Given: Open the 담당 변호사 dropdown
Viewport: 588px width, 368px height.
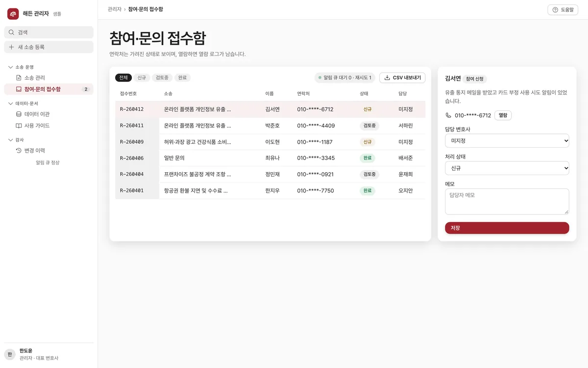Looking at the screenshot, I should [507, 141].
